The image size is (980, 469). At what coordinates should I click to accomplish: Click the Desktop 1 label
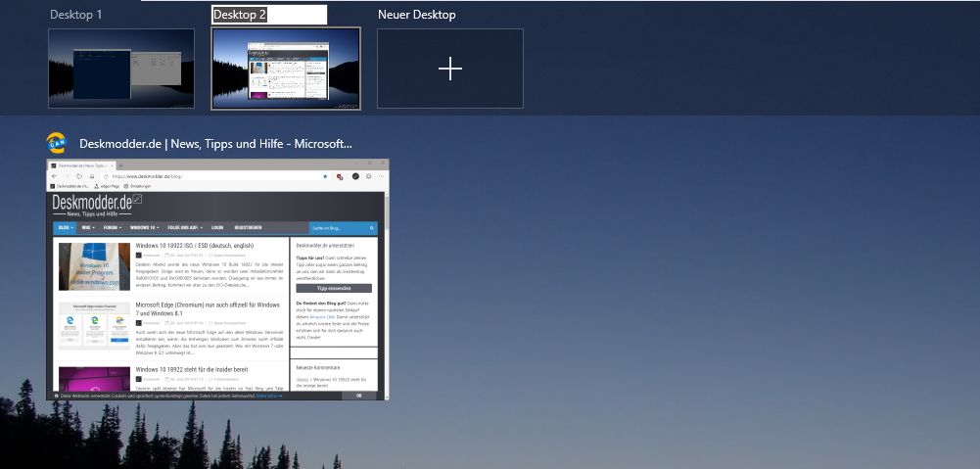click(x=75, y=15)
